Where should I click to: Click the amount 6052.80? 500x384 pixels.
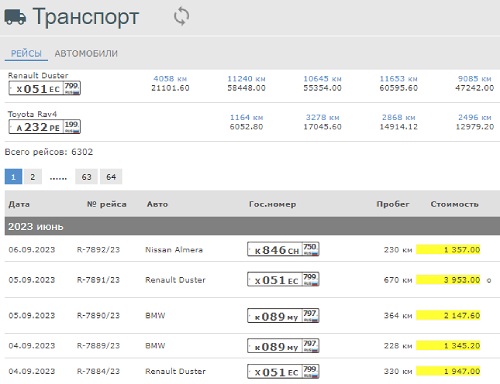pos(246,127)
